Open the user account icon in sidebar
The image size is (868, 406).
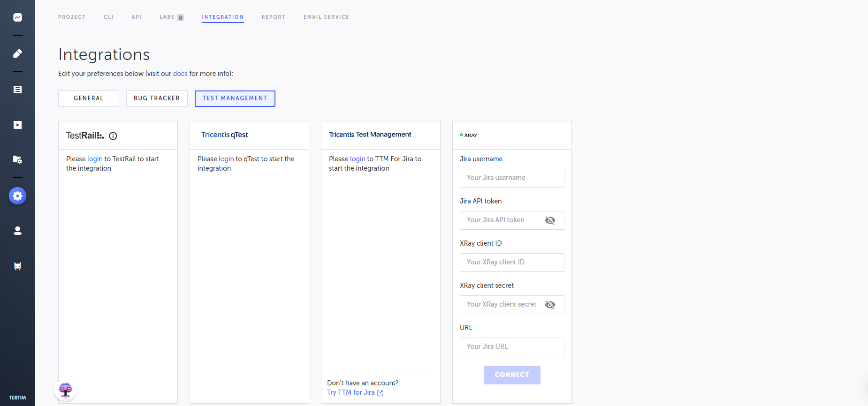17,231
